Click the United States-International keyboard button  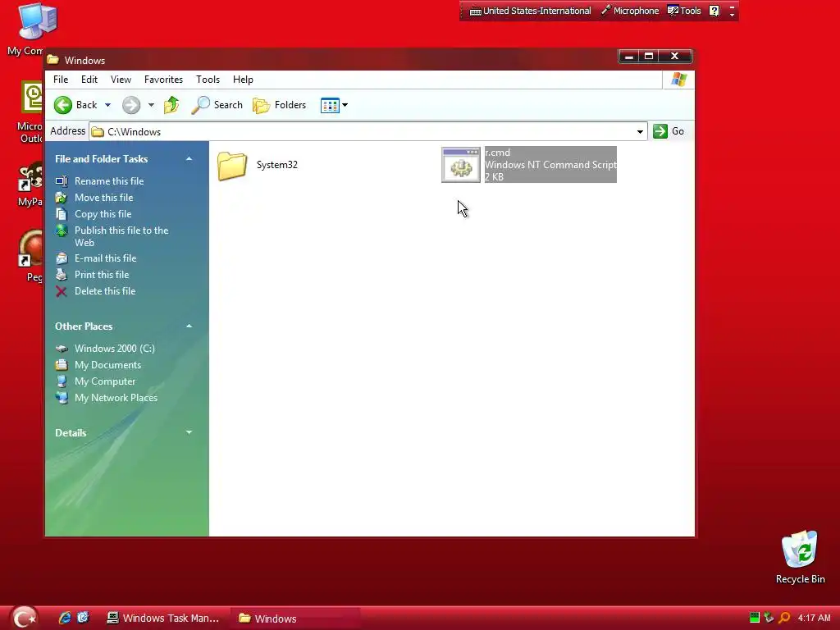pyautogui.click(x=531, y=11)
